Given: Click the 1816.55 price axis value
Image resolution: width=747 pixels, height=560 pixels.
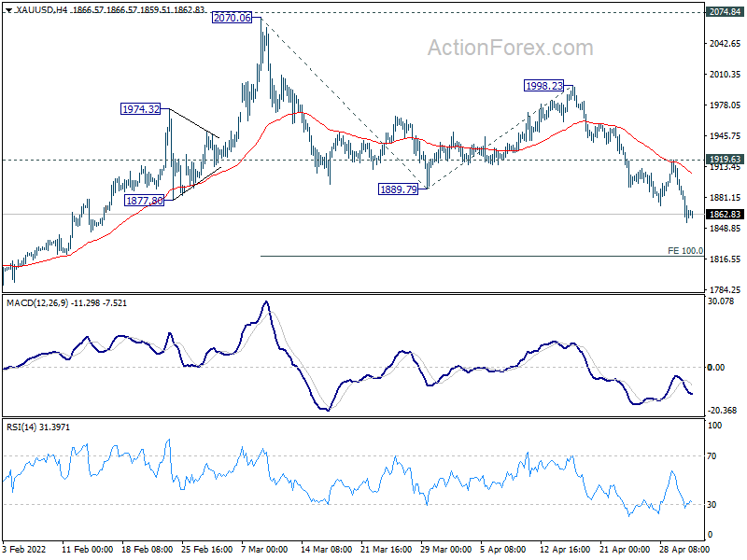Looking at the screenshot, I should 725,259.
